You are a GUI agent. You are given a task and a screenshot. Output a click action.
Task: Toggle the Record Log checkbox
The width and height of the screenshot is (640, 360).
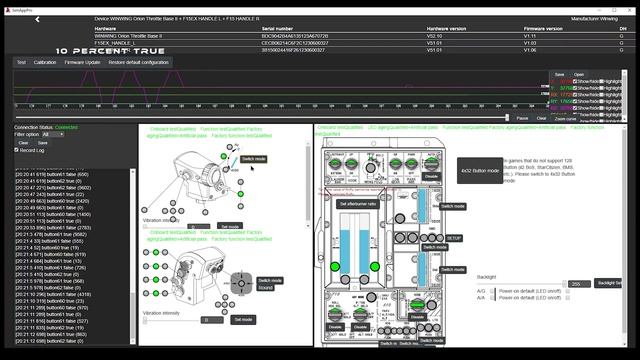click(16, 150)
